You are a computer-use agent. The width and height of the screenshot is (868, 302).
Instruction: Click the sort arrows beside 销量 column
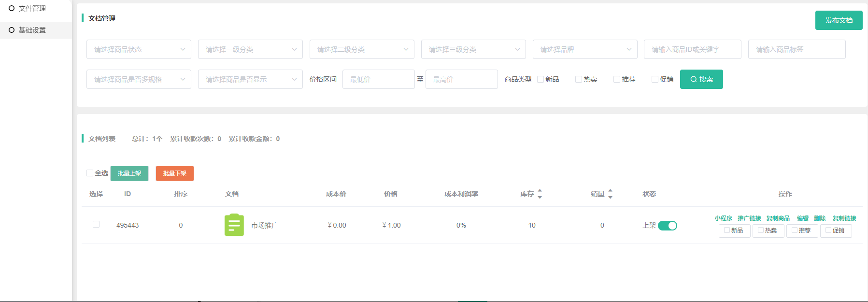click(610, 194)
